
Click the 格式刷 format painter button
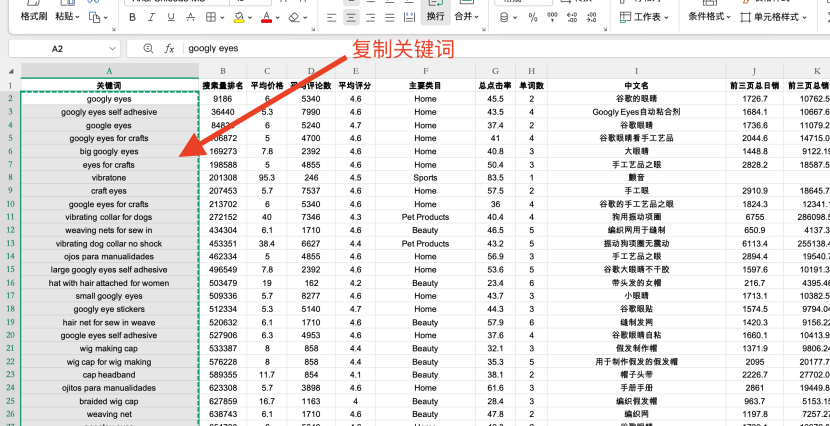coord(33,17)
